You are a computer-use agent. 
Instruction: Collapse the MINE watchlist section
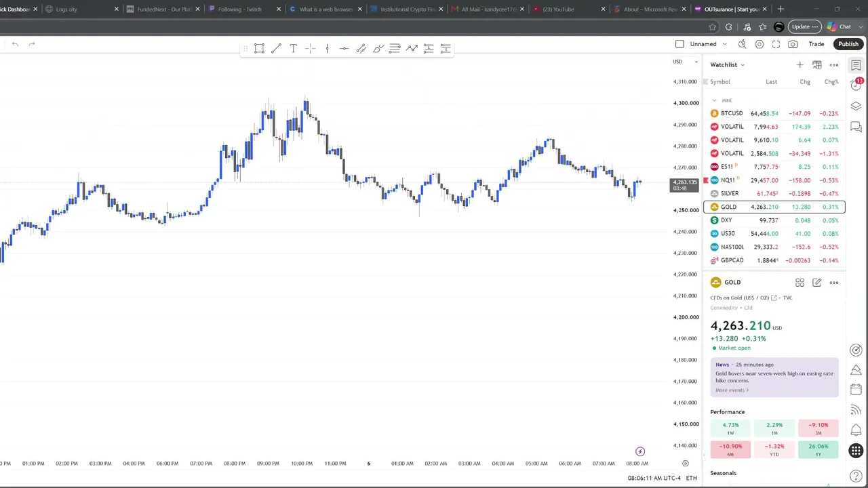pyautogui.click(x=714, y=100)
